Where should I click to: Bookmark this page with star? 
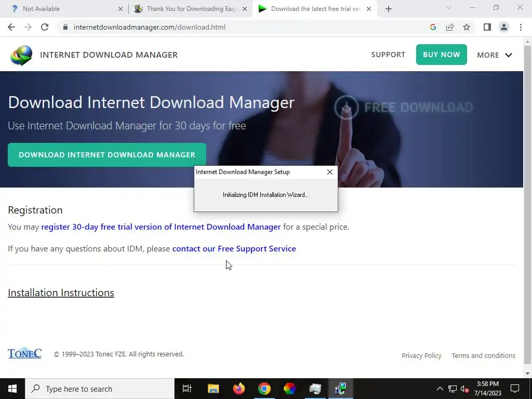(467, 27)
